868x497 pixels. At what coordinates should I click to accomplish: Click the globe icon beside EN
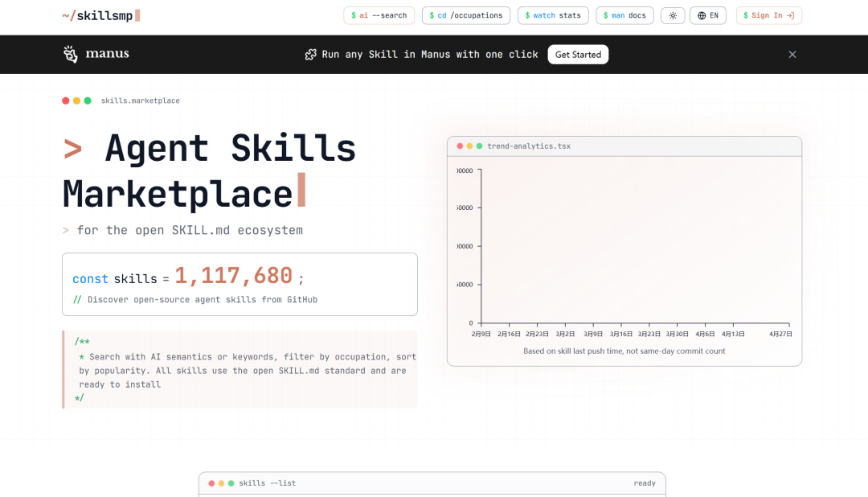(x=702, y=15)
